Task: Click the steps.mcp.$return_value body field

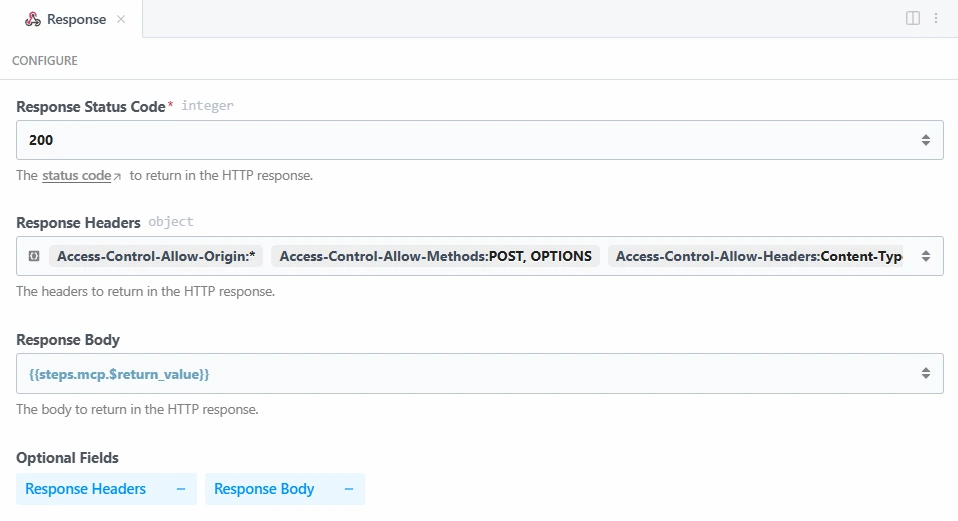Action: pyautogui.click(x=460, y=373)
